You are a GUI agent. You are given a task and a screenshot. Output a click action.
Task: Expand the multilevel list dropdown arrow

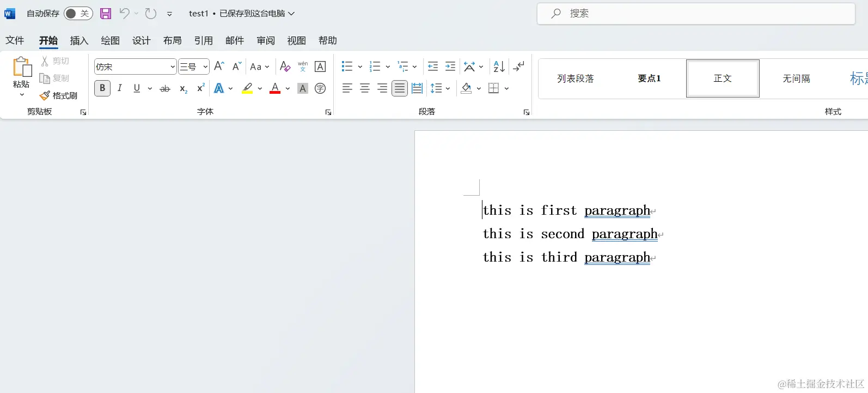pos(414,66)
